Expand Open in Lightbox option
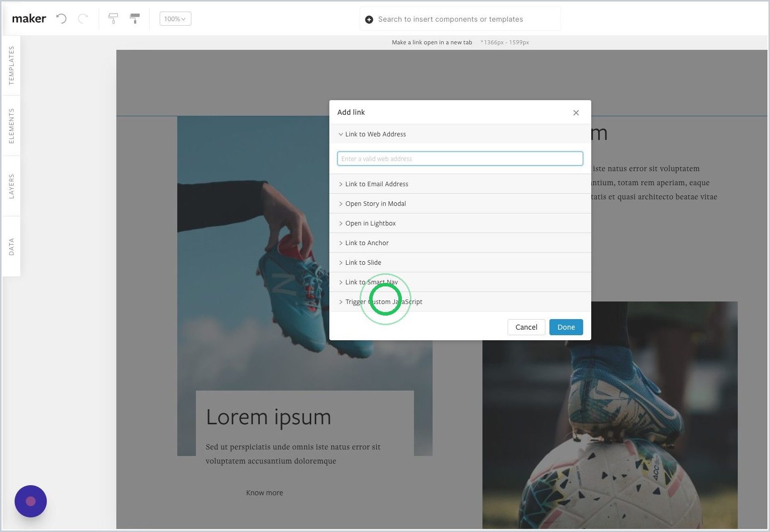The image size is (770, 532). (460, 223)
